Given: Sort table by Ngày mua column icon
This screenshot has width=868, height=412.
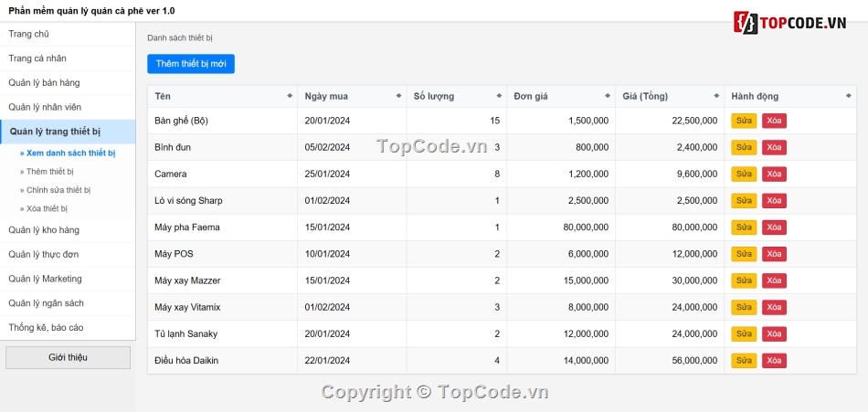Looking at the screenshot, I should point(398,96).
